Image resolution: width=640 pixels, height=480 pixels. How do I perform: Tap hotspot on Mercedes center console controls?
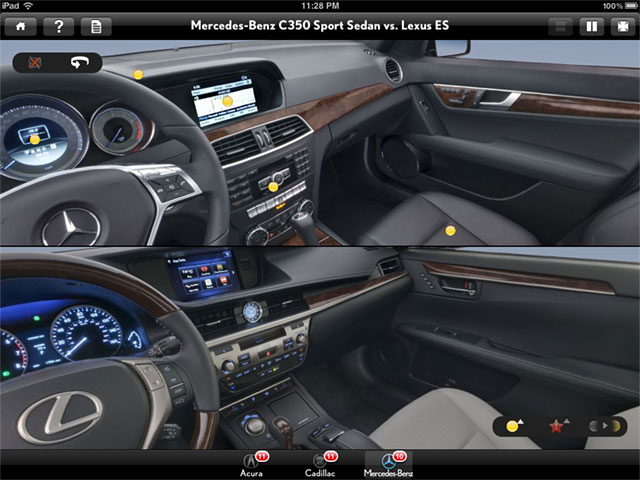pyautogui.click(x=273, y=186)
